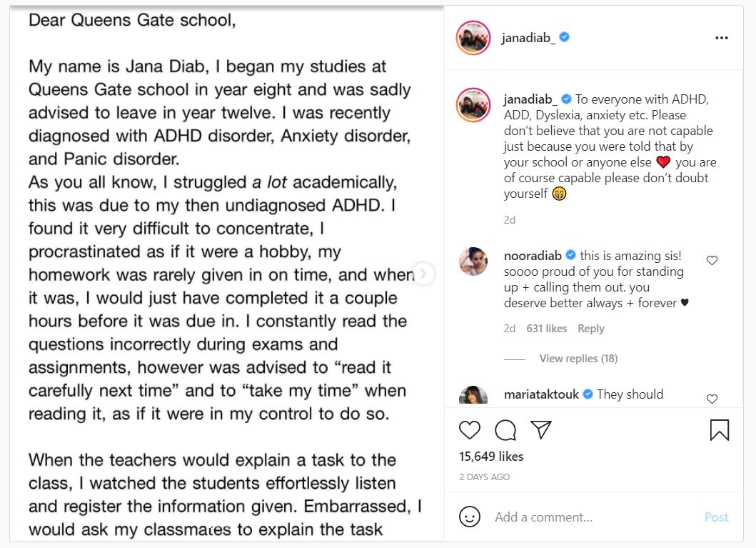Open the mariataktouk commenter avatar

pyautogui.click(x=473, y=397)
